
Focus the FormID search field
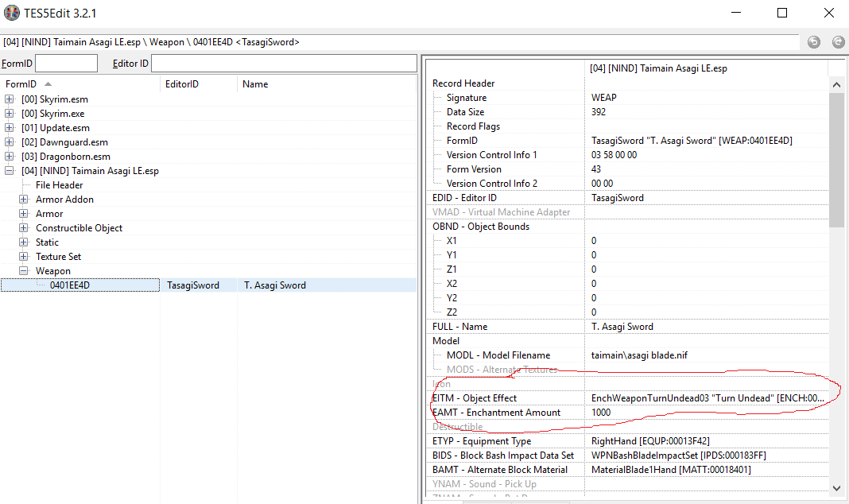coord(66,64)
